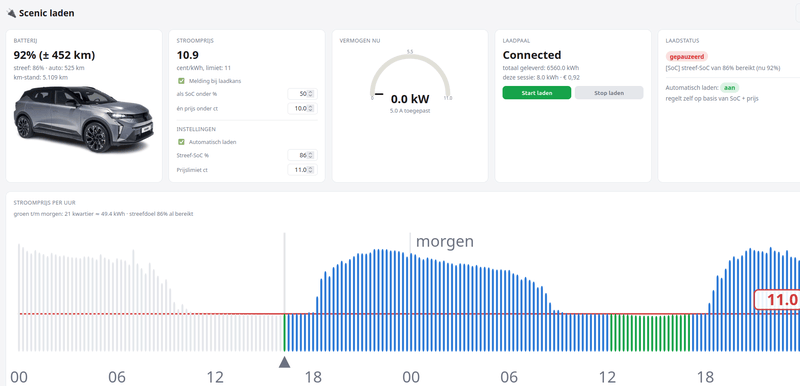Viewport: 800px width, 386px height.
Task: Click the Prijslimiet ct input field
Action: coord(302,170)
